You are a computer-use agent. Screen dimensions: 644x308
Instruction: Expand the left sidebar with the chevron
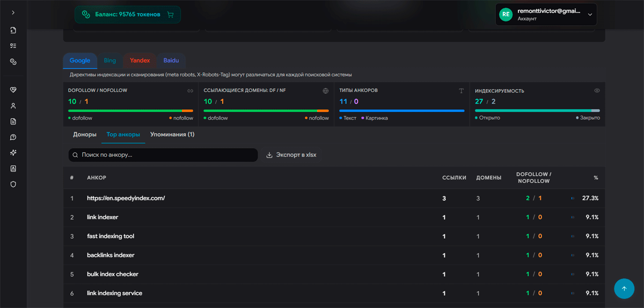[13, 12]
